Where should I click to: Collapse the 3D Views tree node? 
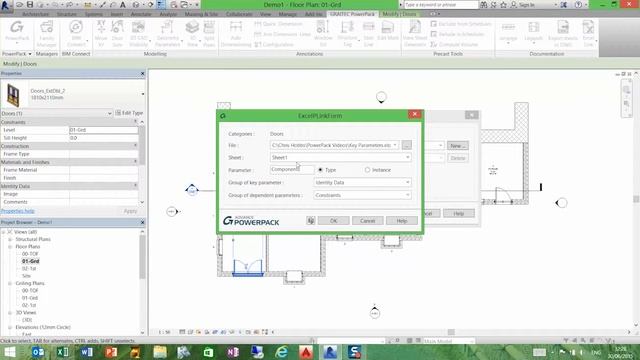[10, 313]
